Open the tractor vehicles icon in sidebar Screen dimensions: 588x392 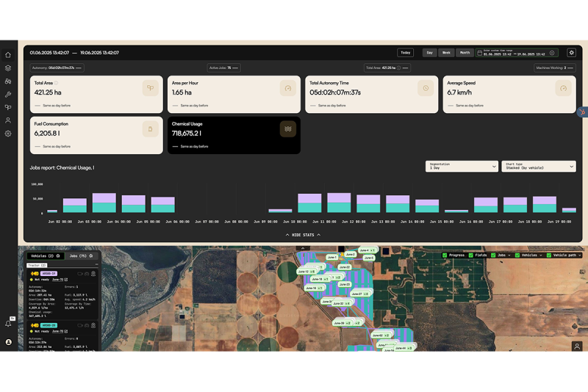pos(8,81)
